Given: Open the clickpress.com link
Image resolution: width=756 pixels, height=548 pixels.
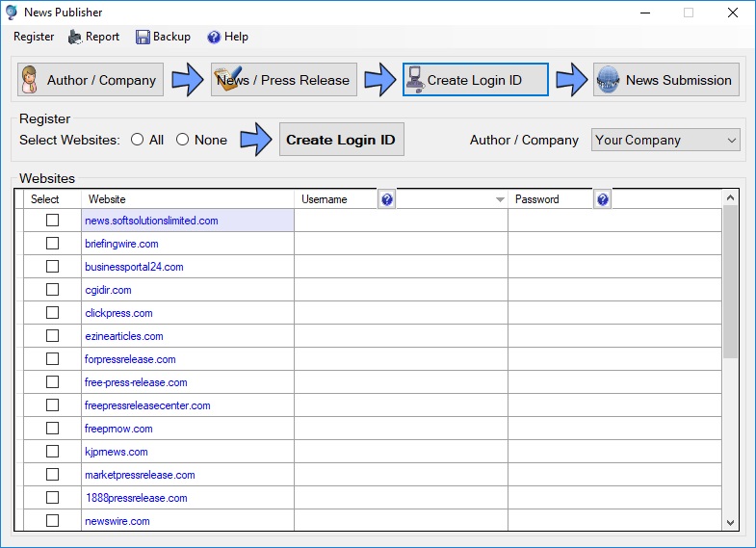Looking at the screenshot, I should (118, 313).
